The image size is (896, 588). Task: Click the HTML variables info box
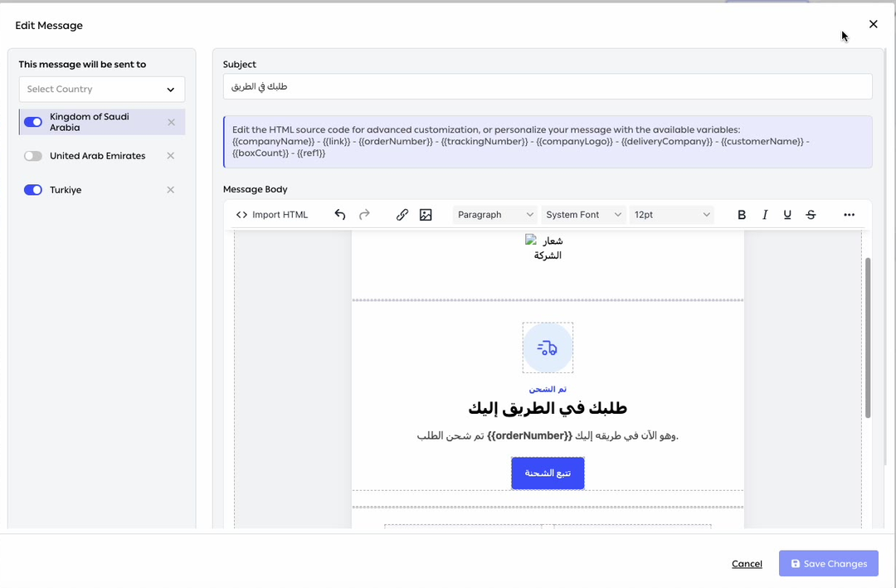(548, 142)
